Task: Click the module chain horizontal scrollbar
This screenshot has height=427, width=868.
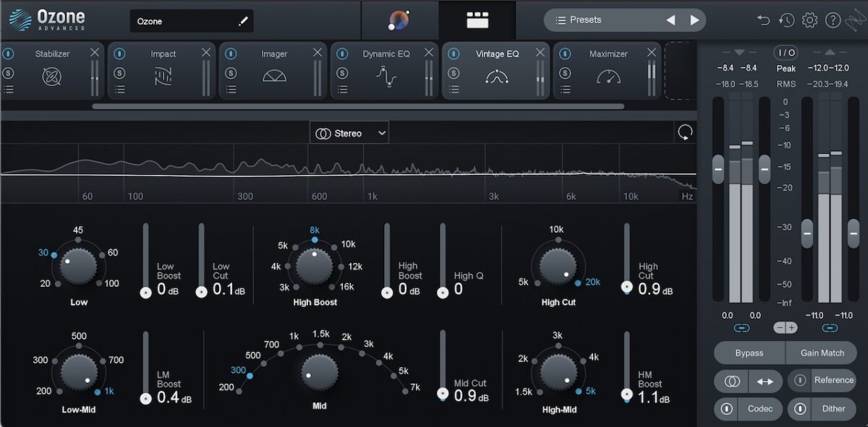Action: tap(358, 106)
